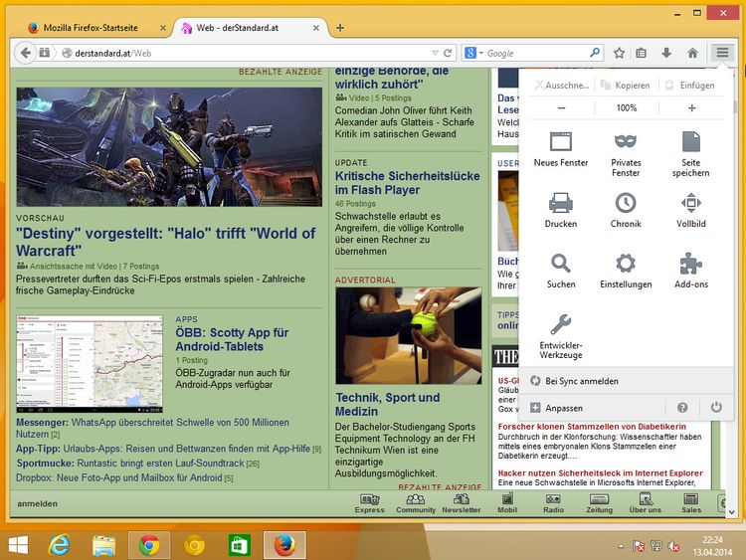Go back with the back arrow
This screenshot has height=560, width=746.
pyautogui.click(x=26, y=53)
